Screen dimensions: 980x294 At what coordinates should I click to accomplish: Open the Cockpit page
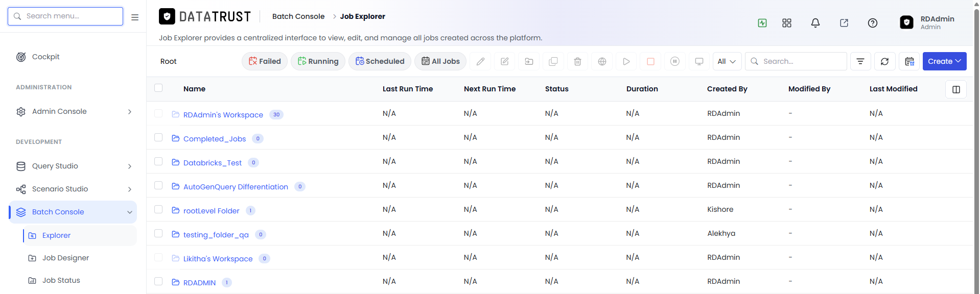[45, 57]
